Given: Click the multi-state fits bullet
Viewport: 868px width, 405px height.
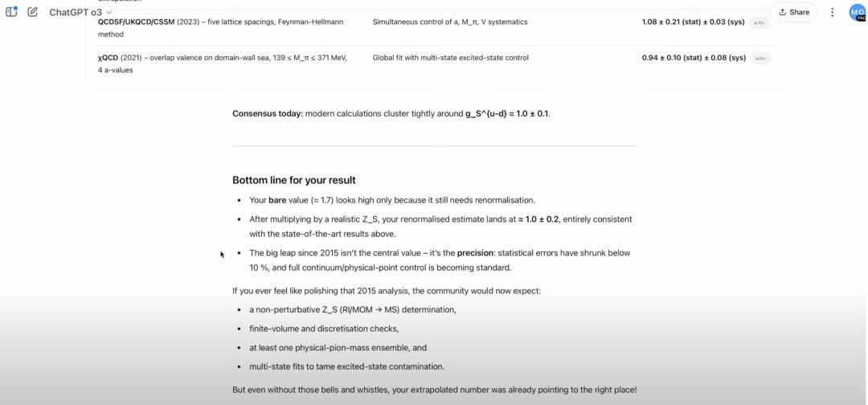Looking at the screenshot, I should (x=346, y=367).
